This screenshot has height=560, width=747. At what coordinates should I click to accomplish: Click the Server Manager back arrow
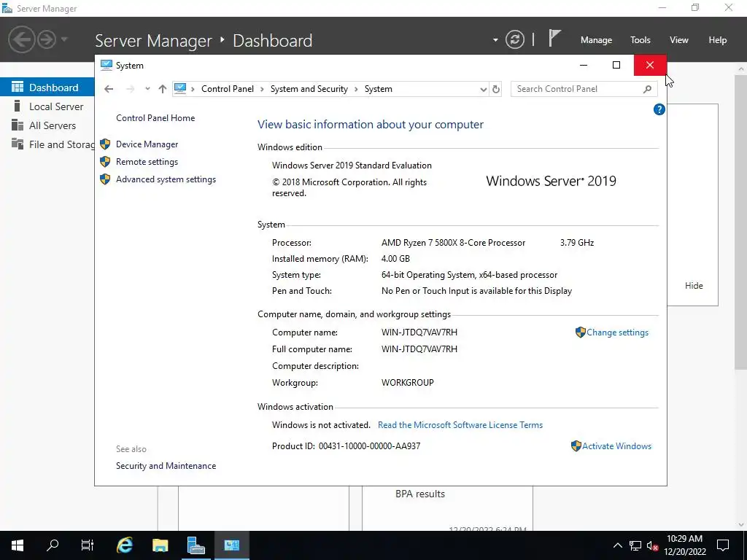[x=21, y=39]
